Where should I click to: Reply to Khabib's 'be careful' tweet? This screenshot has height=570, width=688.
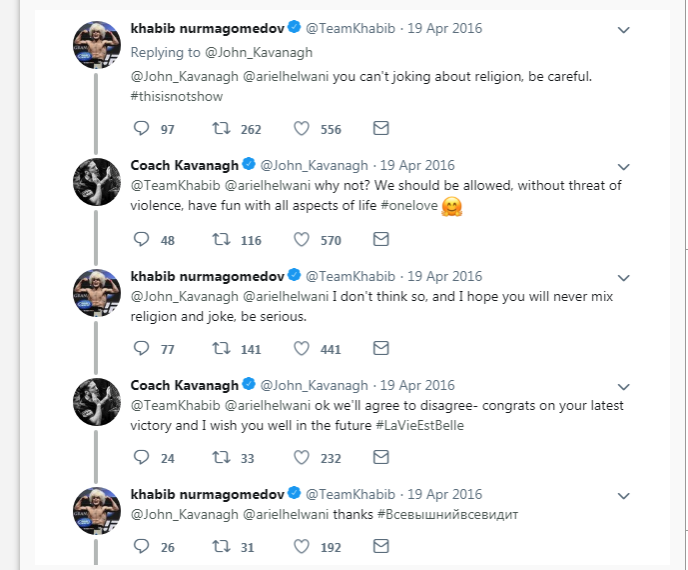pos(141,129)
